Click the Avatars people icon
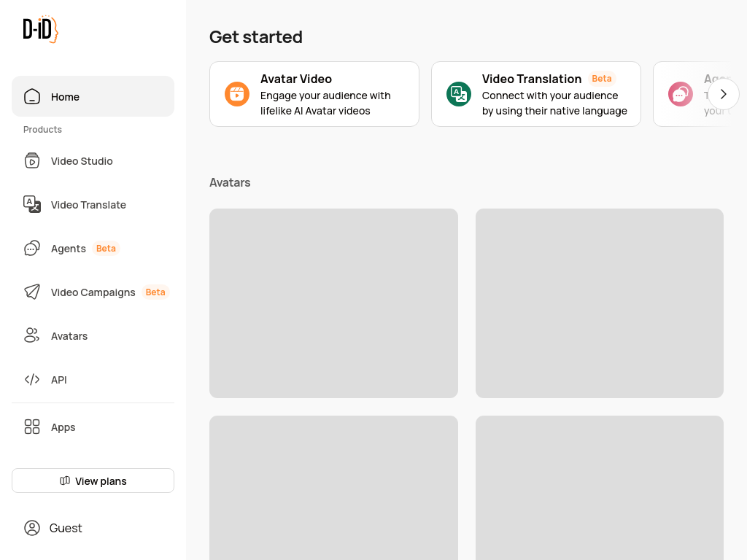The image size is (747, 560). pyautogui.click(x=32, y=336)
